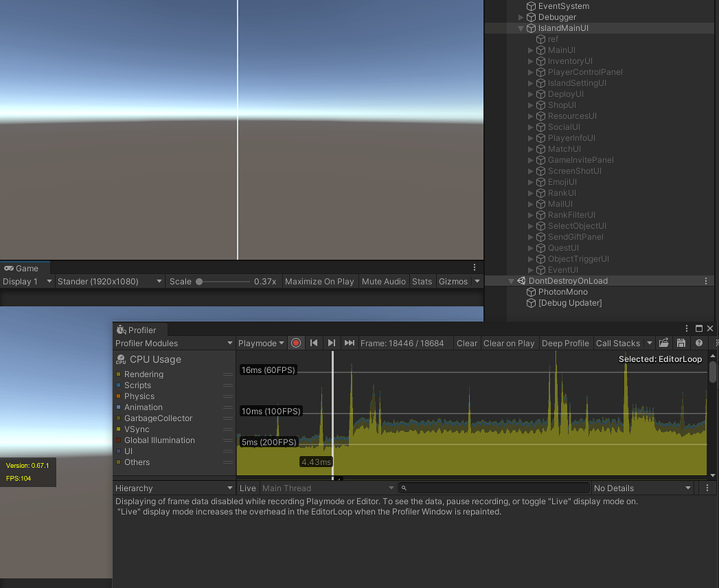Collapse the IslandMainUI hierarchy item
Screen dimensions: 719x588
(x=520, y=28)
